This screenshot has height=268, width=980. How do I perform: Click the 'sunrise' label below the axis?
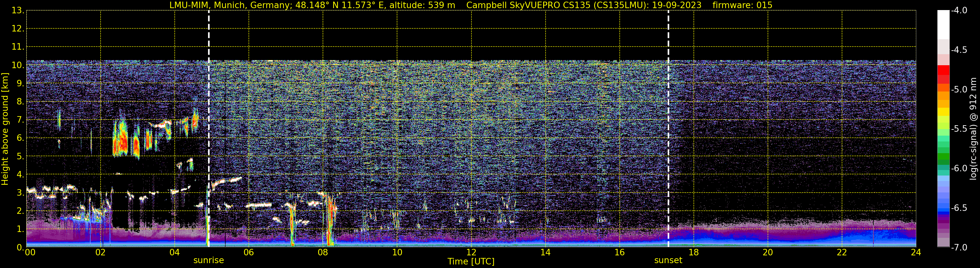click(208, 261)
